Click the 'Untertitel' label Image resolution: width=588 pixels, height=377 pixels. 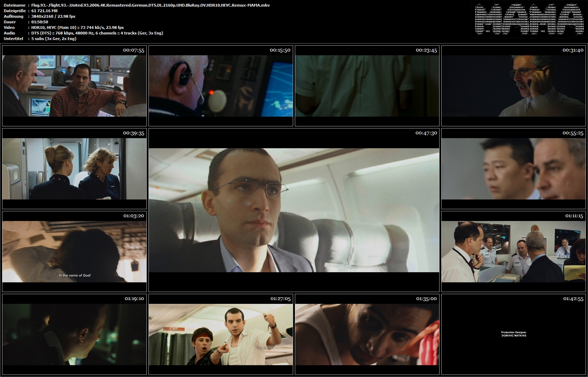pyautogui.click(x=14, y=39)
